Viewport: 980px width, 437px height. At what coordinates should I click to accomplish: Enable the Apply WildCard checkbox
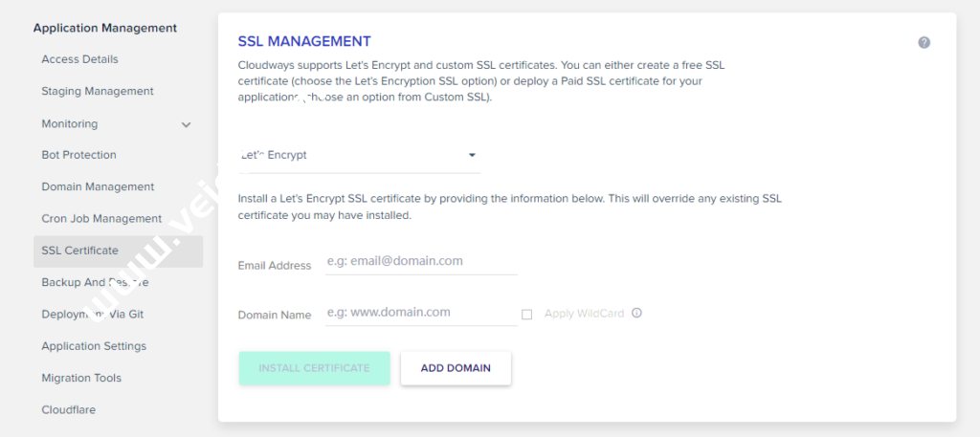pos(527,314)
